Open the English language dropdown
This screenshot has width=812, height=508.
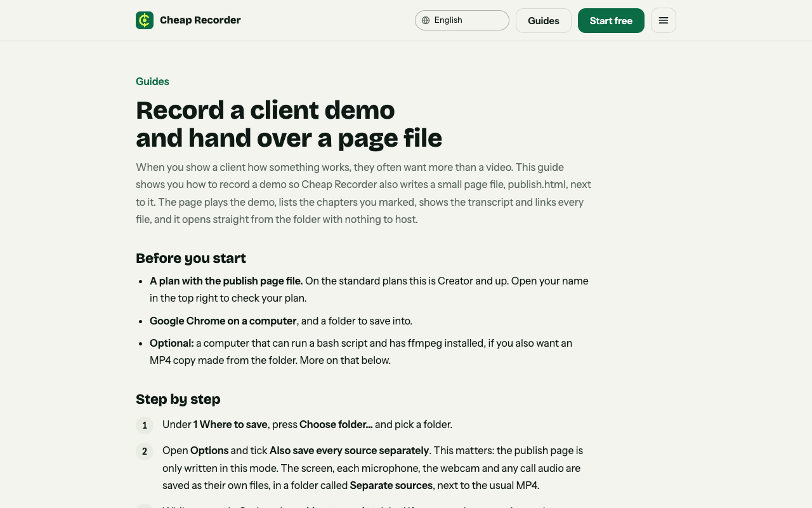click(x=462, y=20)
